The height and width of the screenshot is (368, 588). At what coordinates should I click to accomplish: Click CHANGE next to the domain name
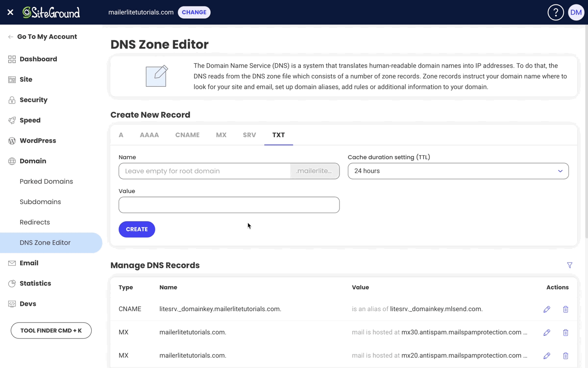[x=194, y=12]
